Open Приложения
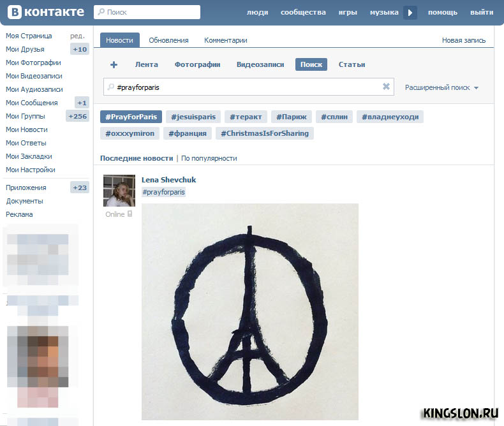This screenshot has height=426, width=504. (26, 187)
